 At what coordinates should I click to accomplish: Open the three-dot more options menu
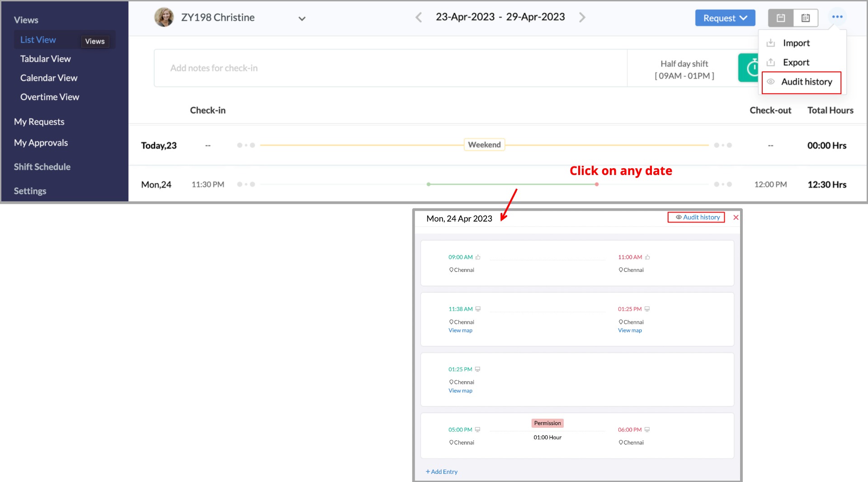pyautogui.click(x=837, y=17)
